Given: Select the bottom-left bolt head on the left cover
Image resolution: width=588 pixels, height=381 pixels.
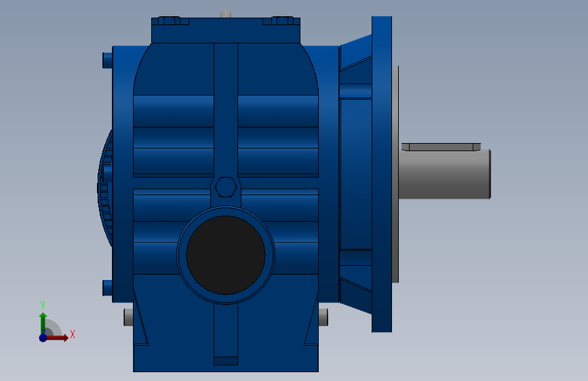Looking at the screenshot, I should point(108,287).
